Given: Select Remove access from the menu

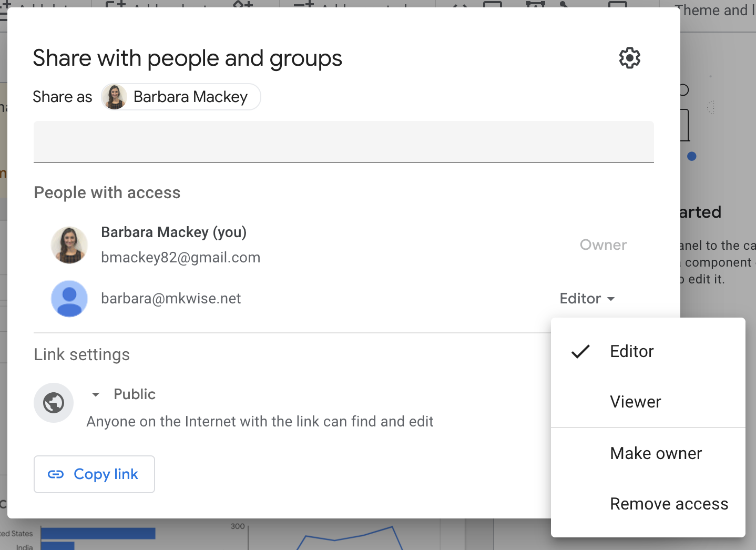Looking at the screenshot, I should point(668,503).
